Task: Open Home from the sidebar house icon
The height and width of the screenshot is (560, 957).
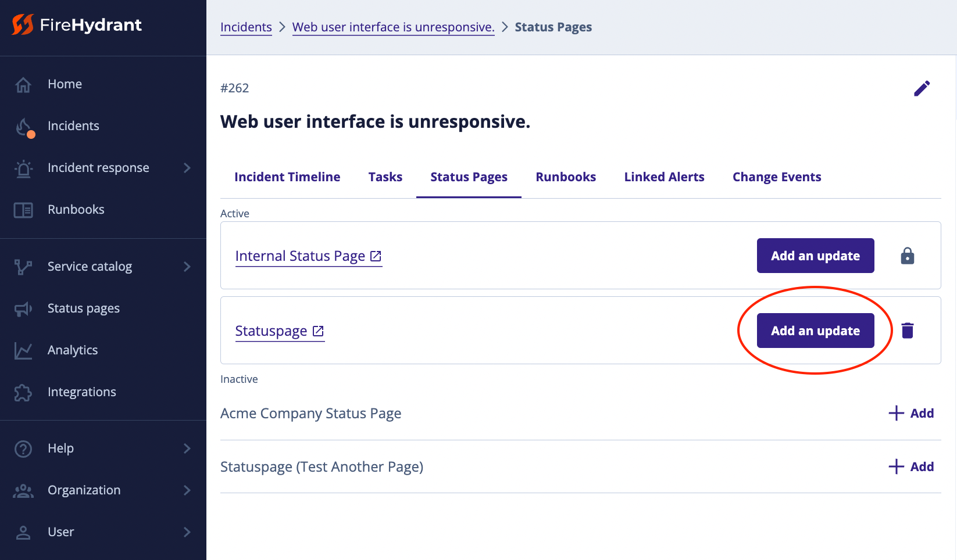Action: [x=23, y=84]
